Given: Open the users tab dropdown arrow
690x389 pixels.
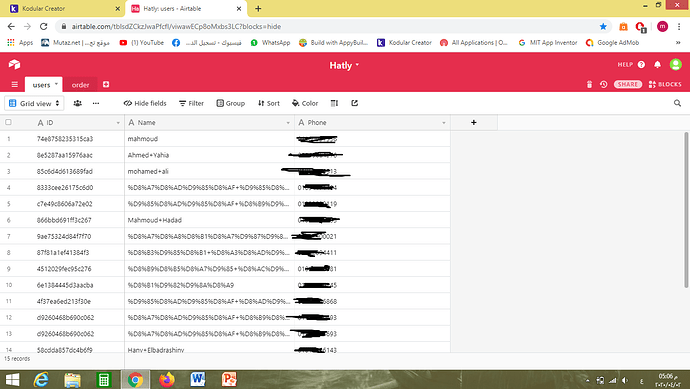Looking at the screenshot, I should [56, 84].
